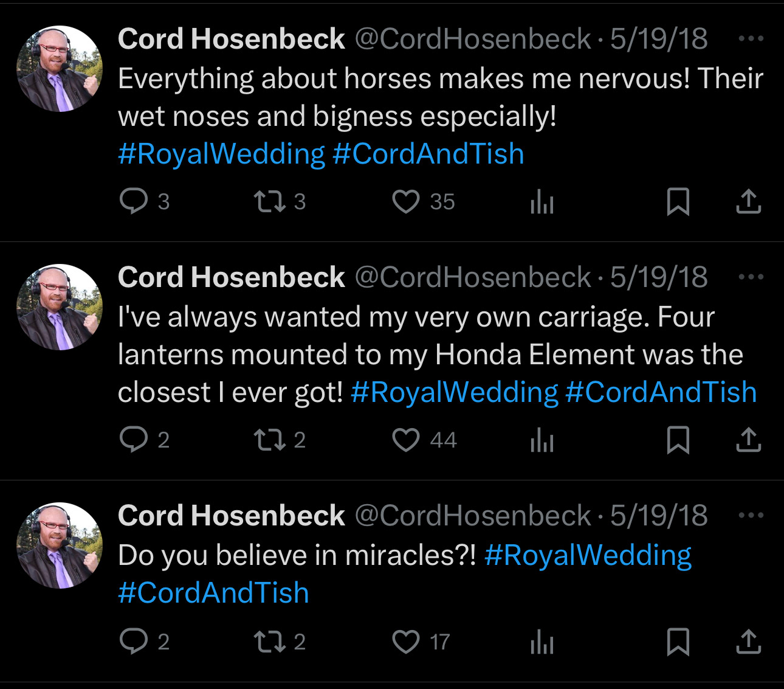
Task: Bookmark the horses make me nervous tweet
Action: click(x=678, y=202)
